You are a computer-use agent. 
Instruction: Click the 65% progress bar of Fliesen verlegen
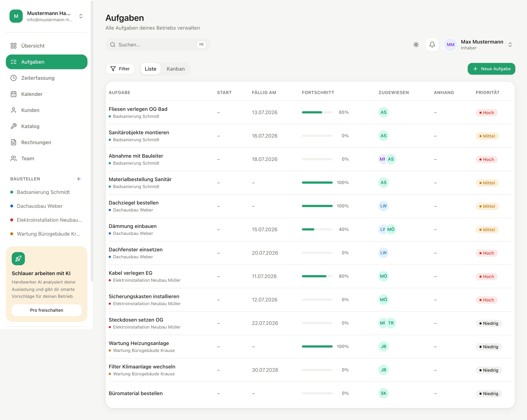click(317, 112)
